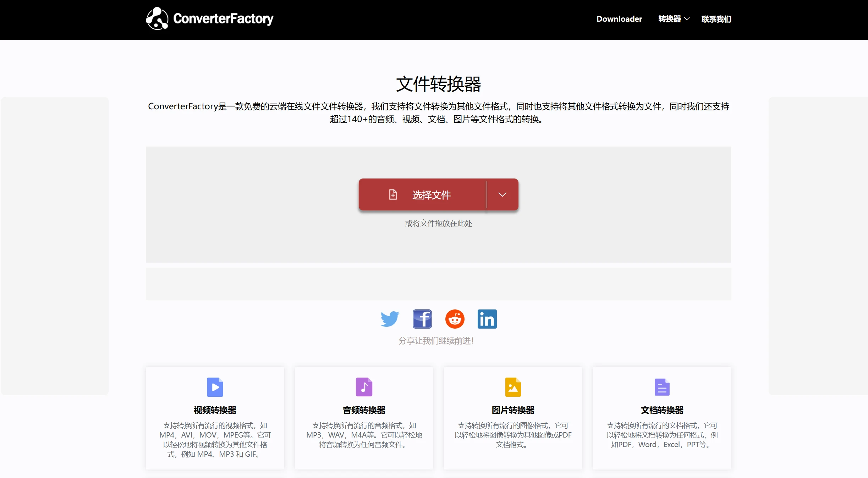
Task: Click the ConverterFactory brand name
Action: point(223,18)
